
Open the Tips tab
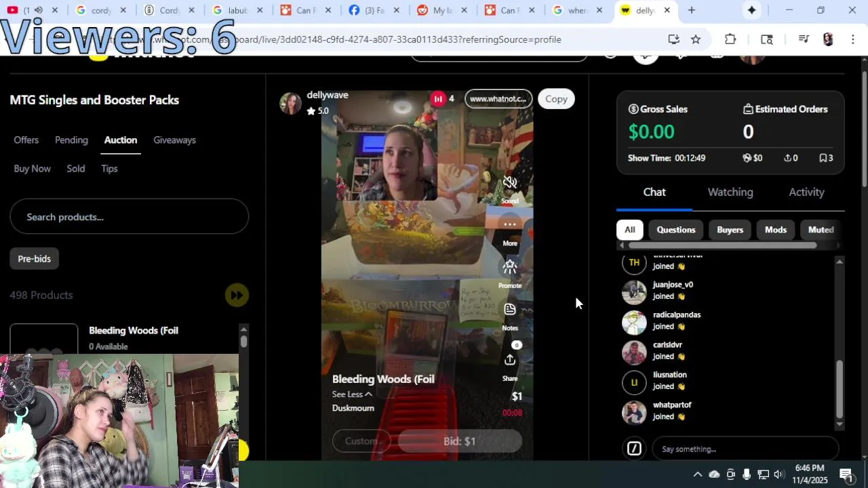[109, 168]
